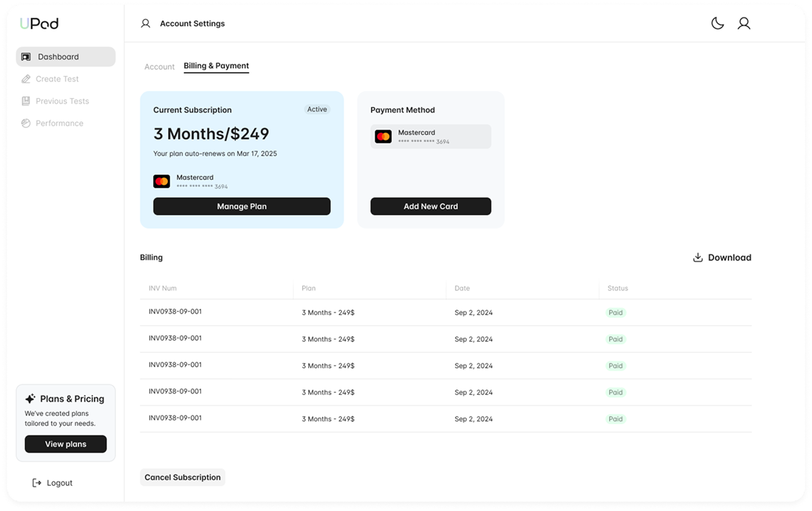
Task: Click the download icon above the billing table
Action: (x=698, y=257)
